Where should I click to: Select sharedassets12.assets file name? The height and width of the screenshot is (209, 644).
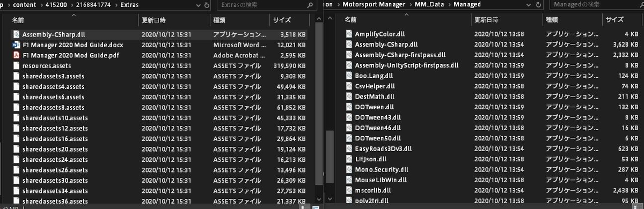(55, 128)
